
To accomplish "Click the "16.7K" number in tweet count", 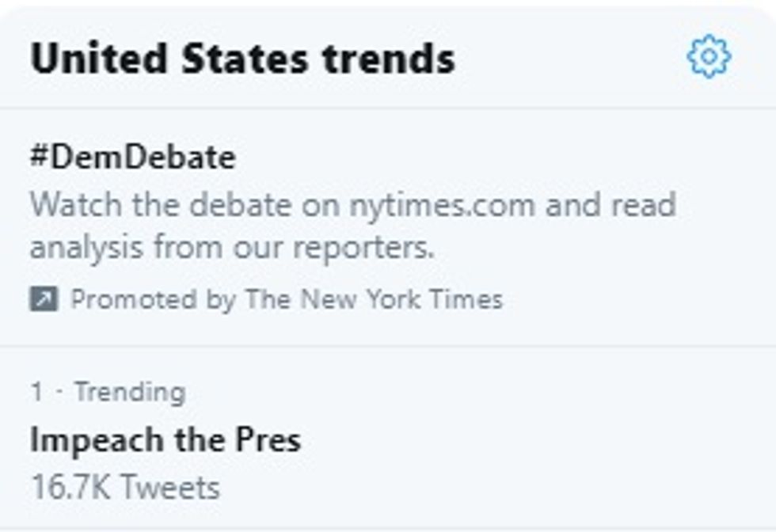I will coord(69,487).
